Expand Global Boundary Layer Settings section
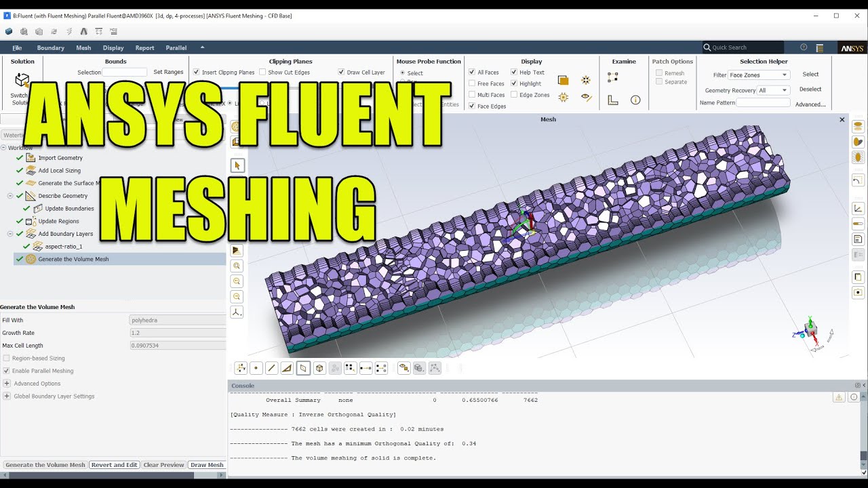 (x=7, y=396)
